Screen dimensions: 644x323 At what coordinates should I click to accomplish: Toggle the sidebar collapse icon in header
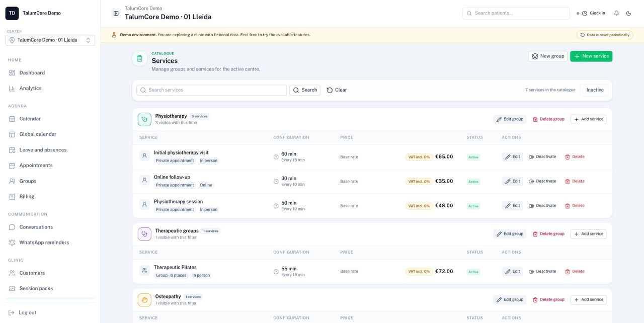pyautogui.click(x=116, y=14)
